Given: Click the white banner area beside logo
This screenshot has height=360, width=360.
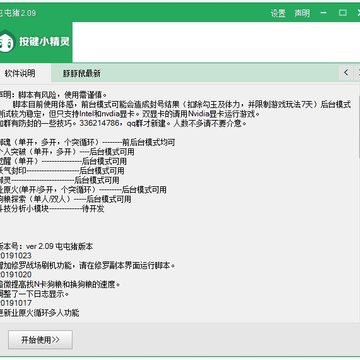Looking at the screenshot, I should pyautogui.click(x=216, y=42).
